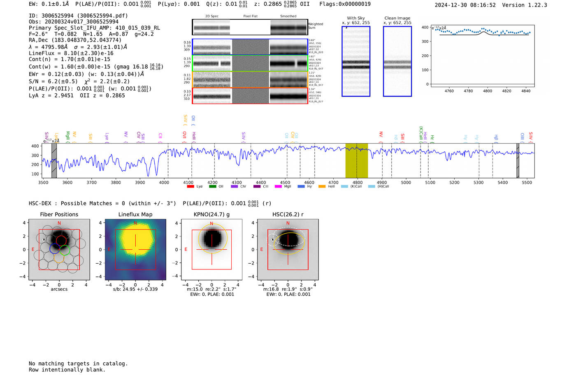The image size is (576, 392).
Task: Select the purple CIV legend swatch
Action: pyautogui.click(x=235, y=186)
